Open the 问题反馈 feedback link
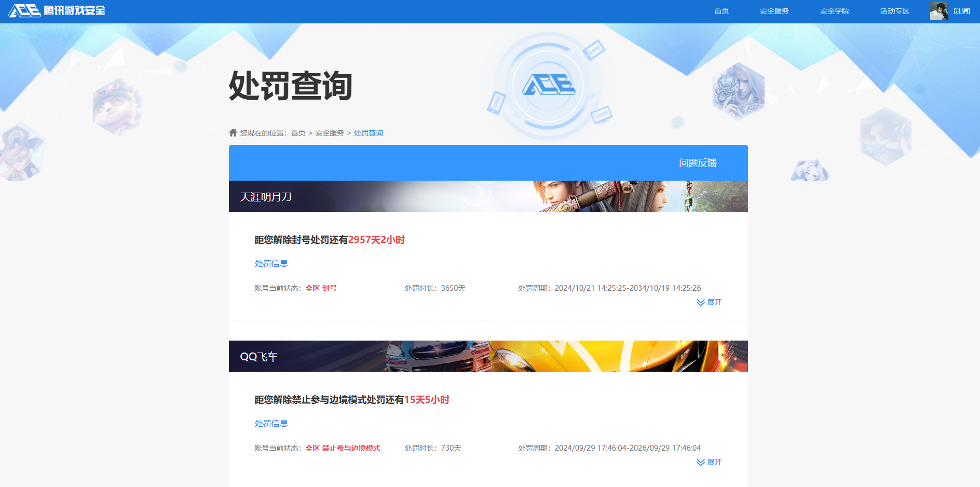Screen dimensions: 980x487 click(698, 163)
